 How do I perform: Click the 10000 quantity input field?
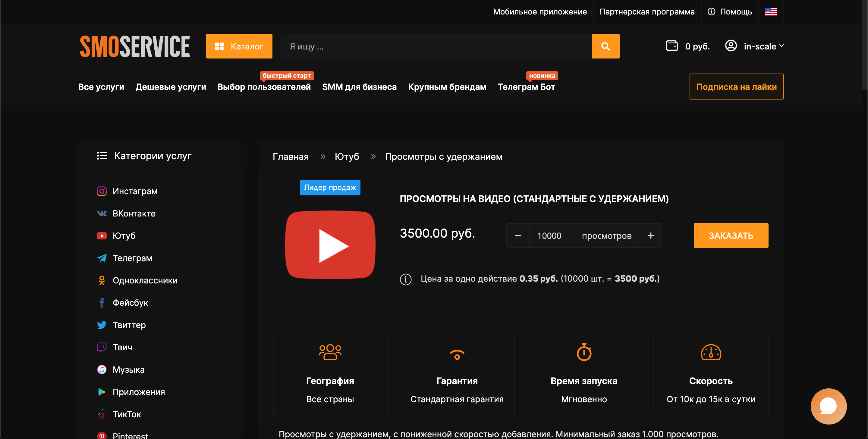click(x=549, y=235)
